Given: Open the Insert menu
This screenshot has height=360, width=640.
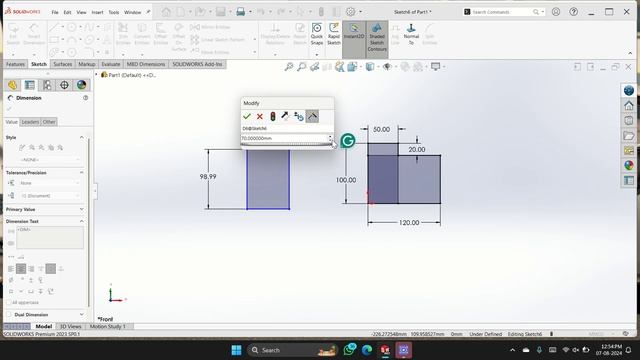Looking at the screenshot, I should (97, 12).
